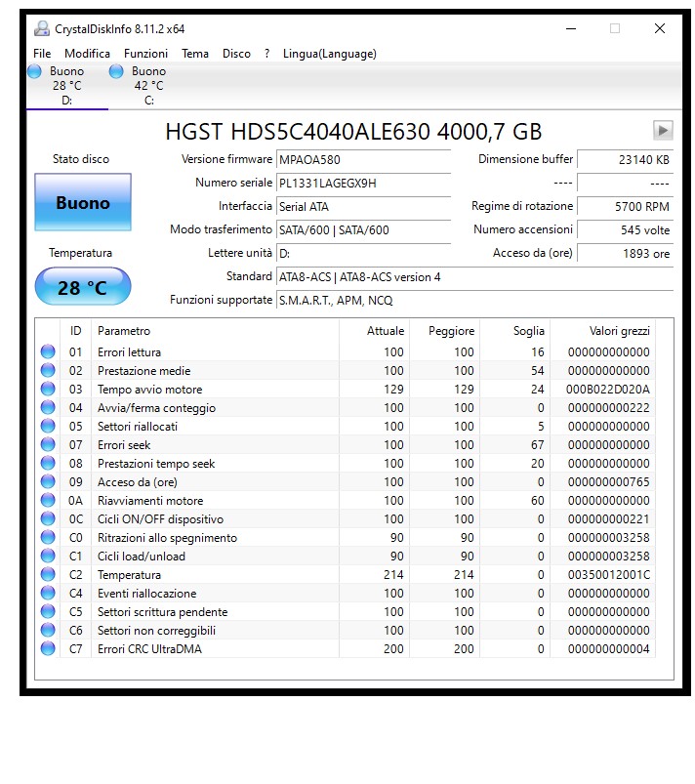695x784 pixels.
Task: Click the serial number field PL1331LAGEGX9H
Action: click(363, 183)
